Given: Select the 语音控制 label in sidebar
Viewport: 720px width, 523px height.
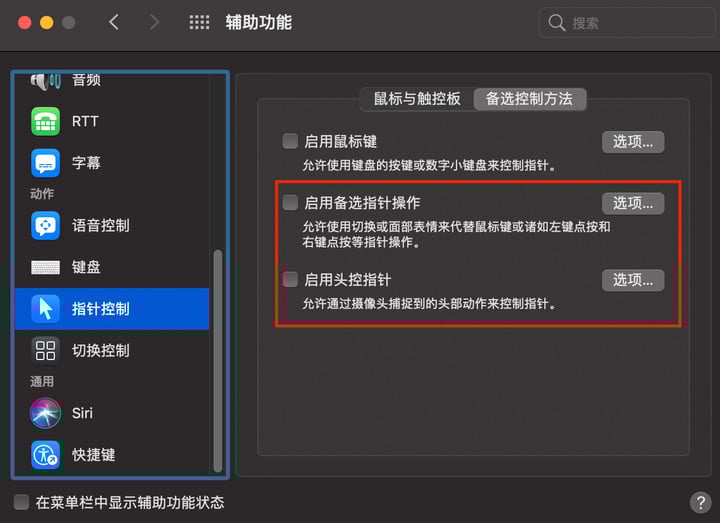Looking at the screenshot, I should coord(101,225).
